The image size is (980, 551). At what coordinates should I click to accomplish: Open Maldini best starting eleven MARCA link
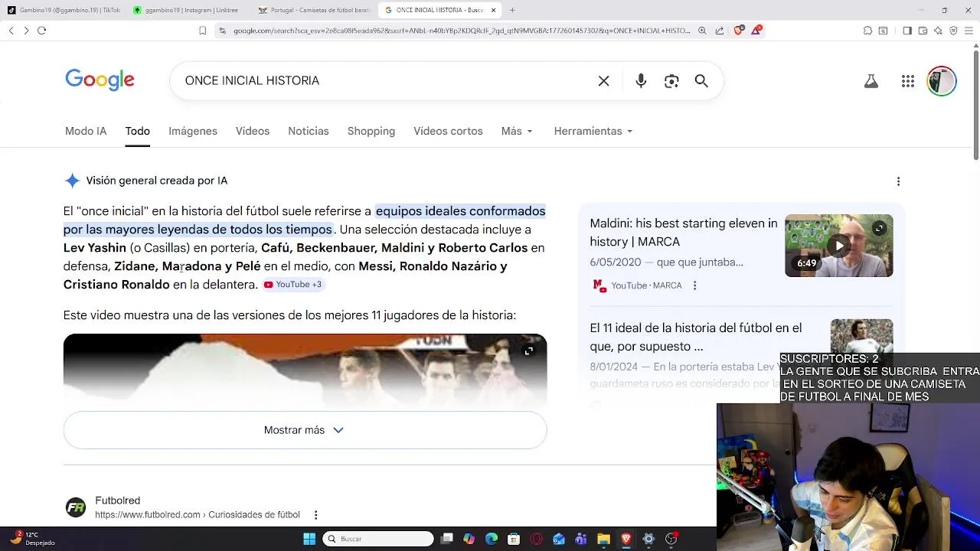point(683,233)
